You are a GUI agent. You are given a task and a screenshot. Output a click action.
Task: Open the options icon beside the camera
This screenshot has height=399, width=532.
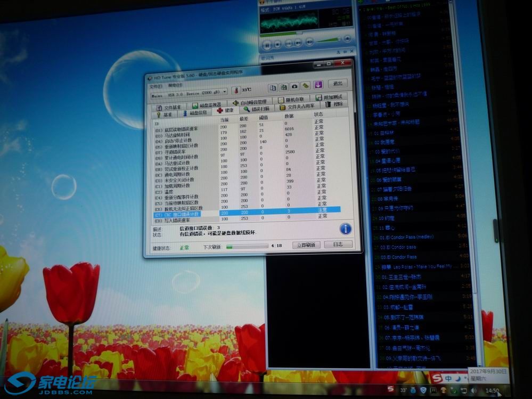pos(306,86)
